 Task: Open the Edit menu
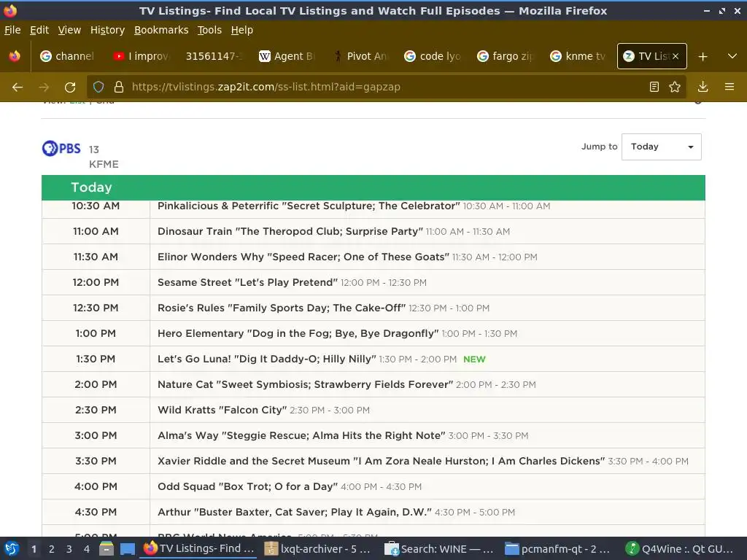point(39,30)
